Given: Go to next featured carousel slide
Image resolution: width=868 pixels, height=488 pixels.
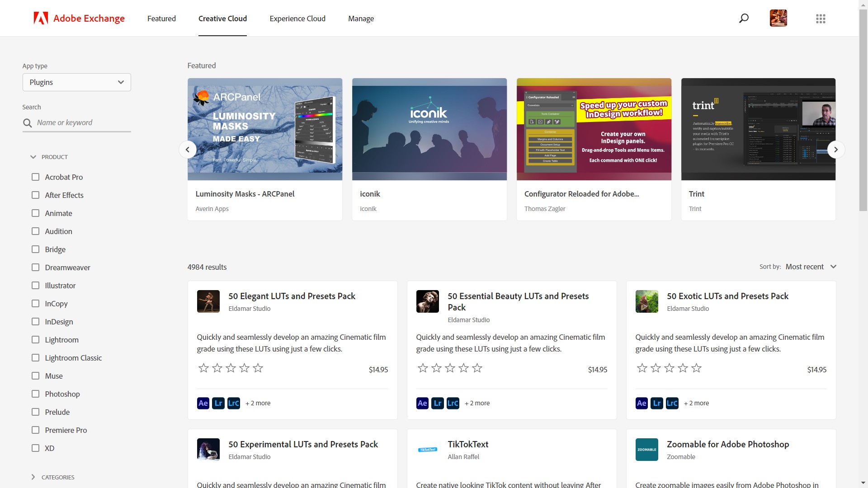Looking at the screenshot, I should (836, 150).
